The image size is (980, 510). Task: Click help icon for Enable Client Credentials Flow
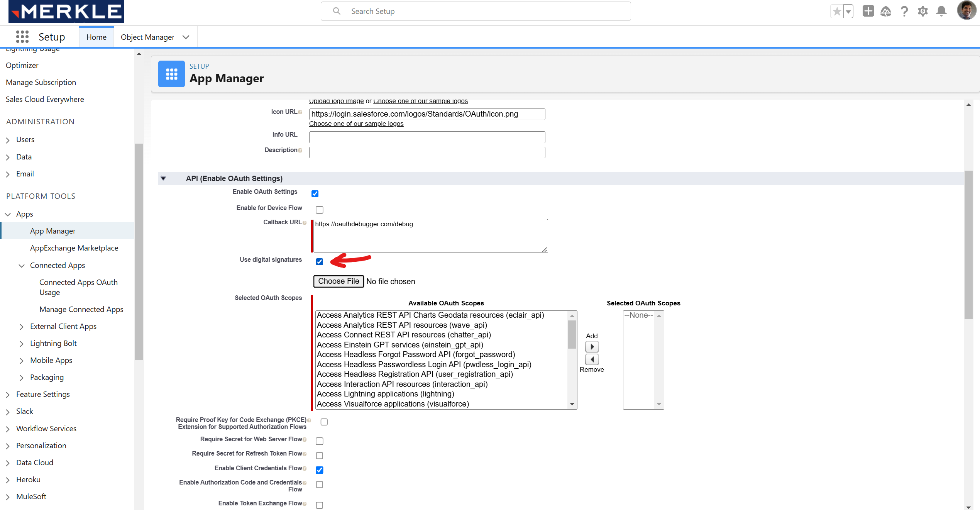click(305, 469)
